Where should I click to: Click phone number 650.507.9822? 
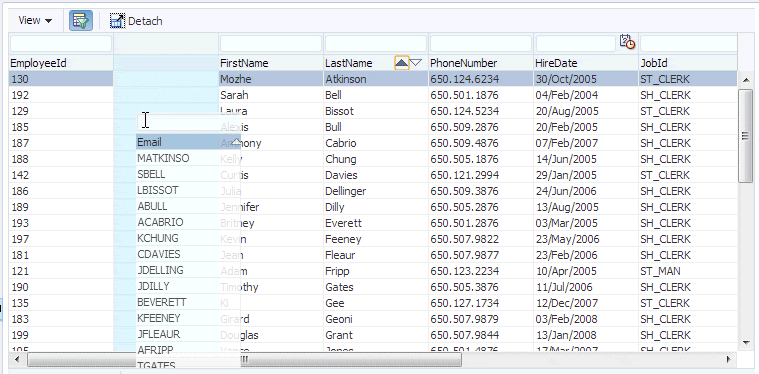(465, 239)
